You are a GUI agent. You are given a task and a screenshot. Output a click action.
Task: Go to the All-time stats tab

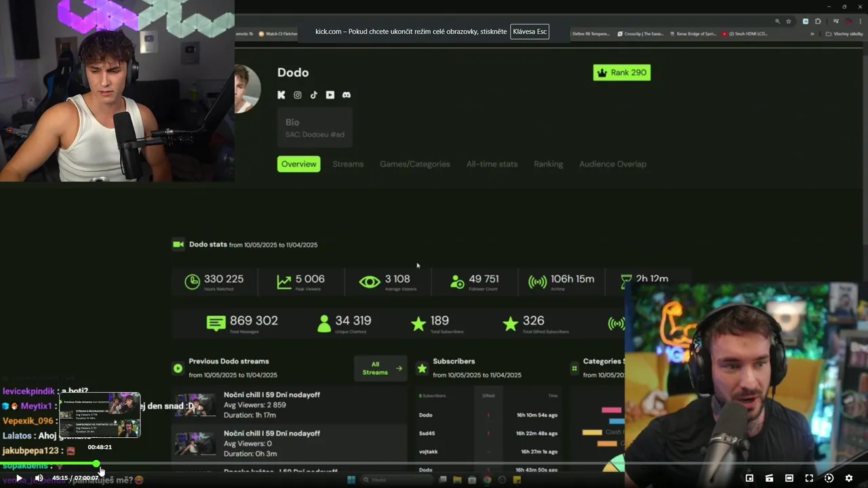point(492,164)
